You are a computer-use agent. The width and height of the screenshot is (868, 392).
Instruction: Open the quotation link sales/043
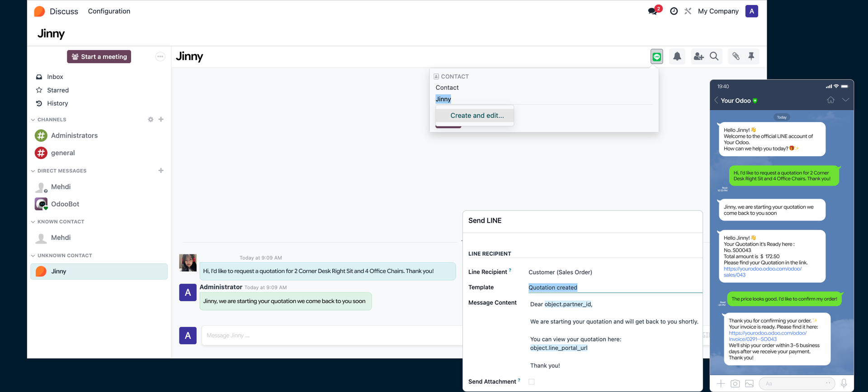click(763, 272)
